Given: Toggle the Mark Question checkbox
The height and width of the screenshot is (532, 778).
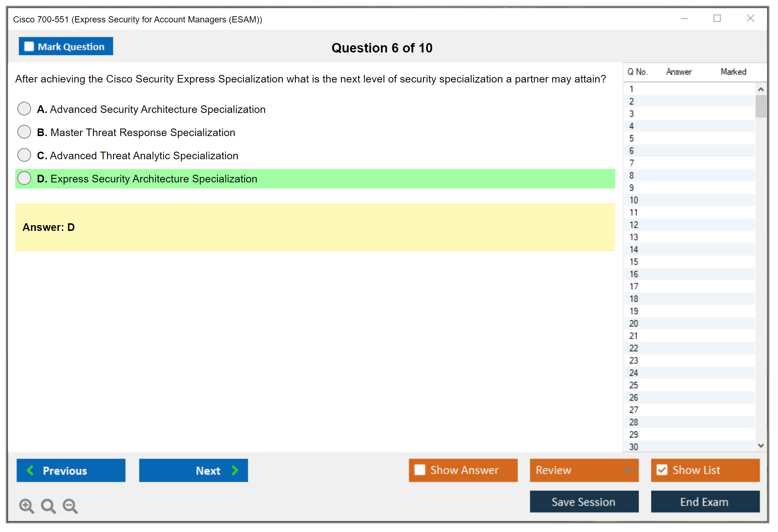Looking at the screenshot, I should click(x=29, y=47).
